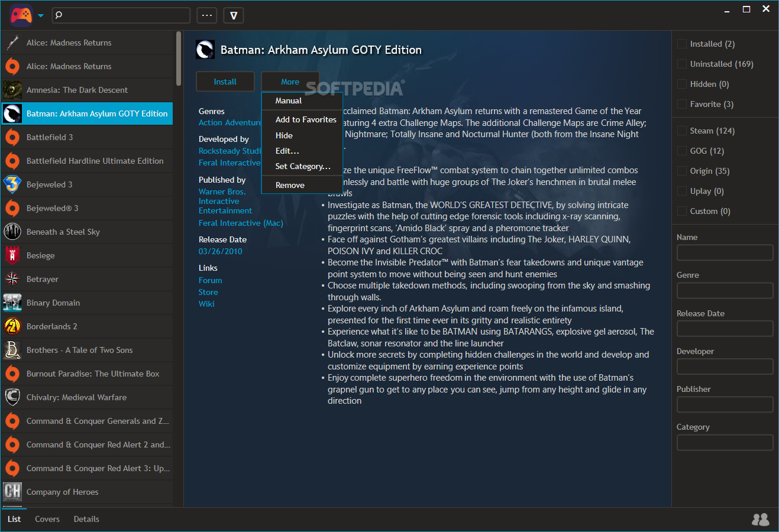Click Borderlands 2 game icon
This screenshot has width=779, height=532.
12,326
